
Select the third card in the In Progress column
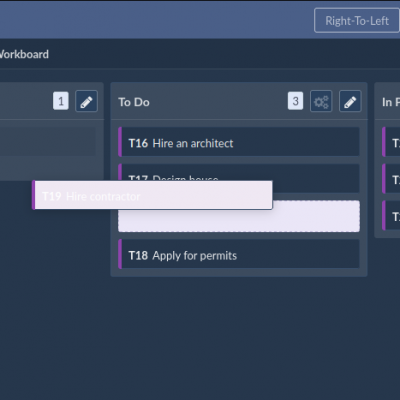click(x=391, y=215)
